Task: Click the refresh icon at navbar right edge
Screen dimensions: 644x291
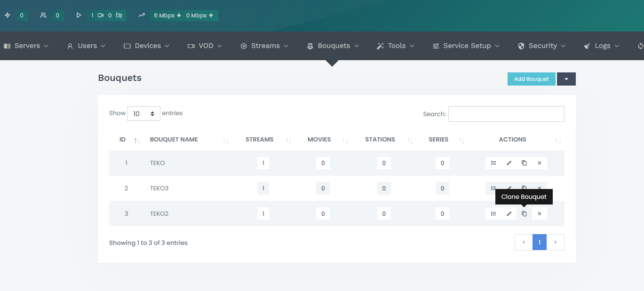Action: tap(640, 46)
